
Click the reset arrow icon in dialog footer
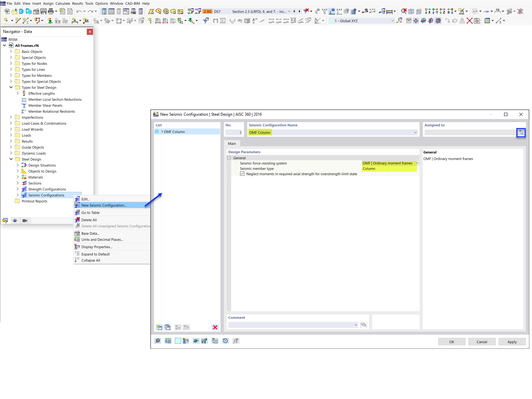point(225,341)
